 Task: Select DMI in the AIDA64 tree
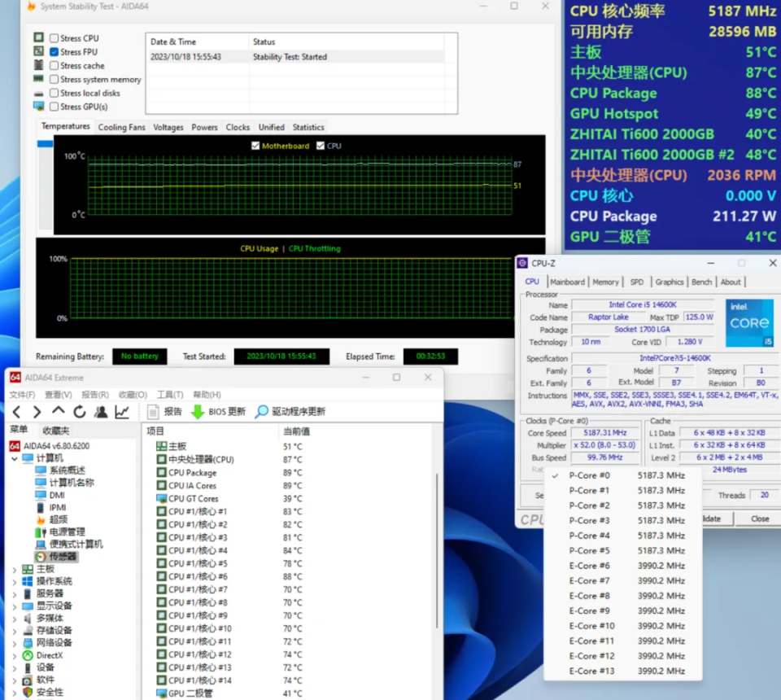coord(57,495)
